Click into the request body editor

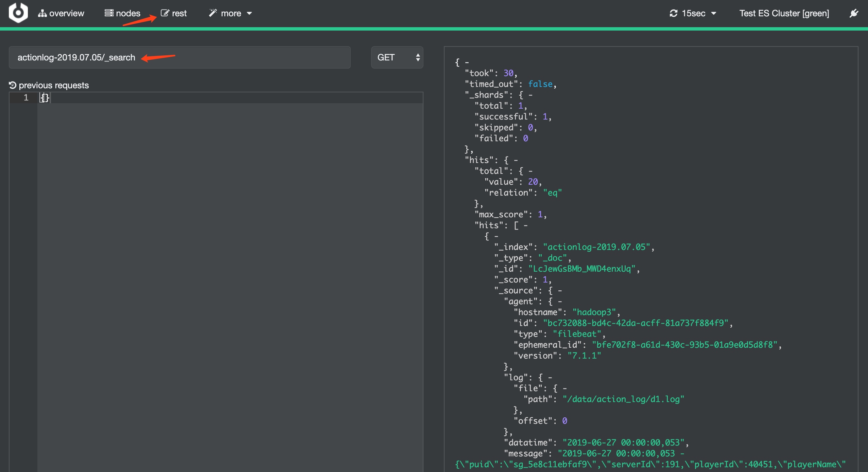tap(230, 282)
